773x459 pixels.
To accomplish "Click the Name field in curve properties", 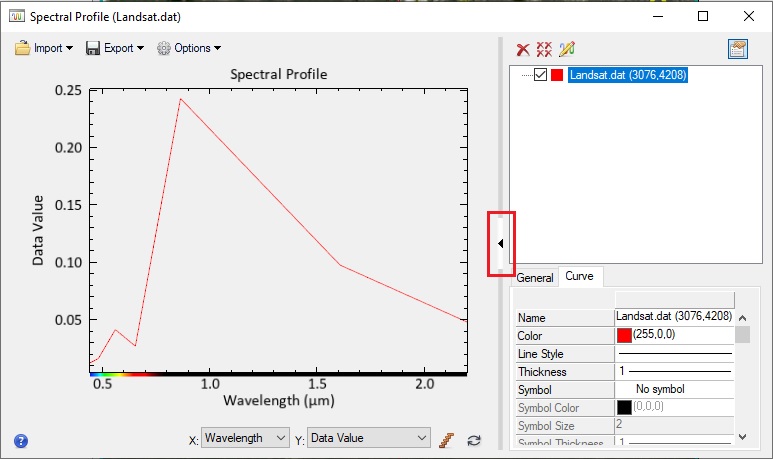I will click(674, 317).
